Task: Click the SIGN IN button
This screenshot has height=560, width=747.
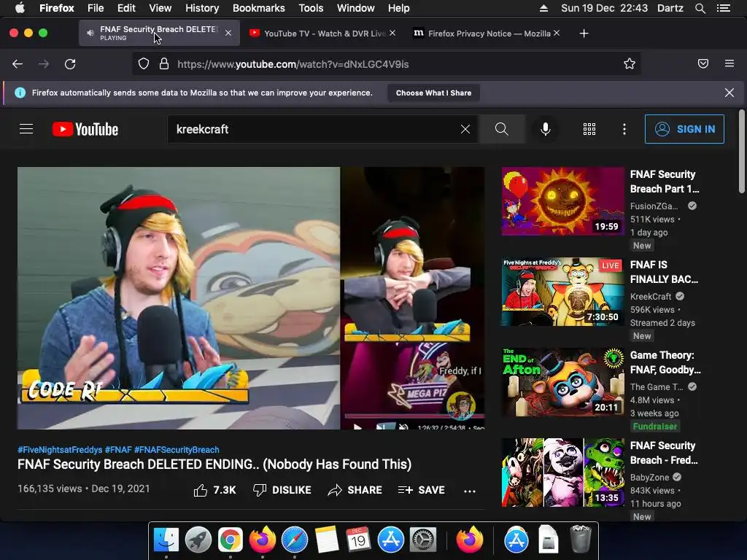Action: (x=684, y=129)
